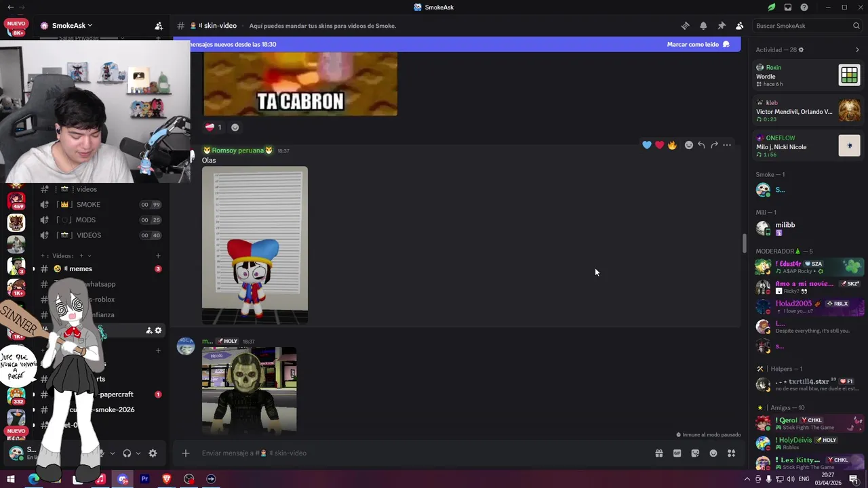
Task: Deafen with the headphones icon
Action: (x=127, y=453)
